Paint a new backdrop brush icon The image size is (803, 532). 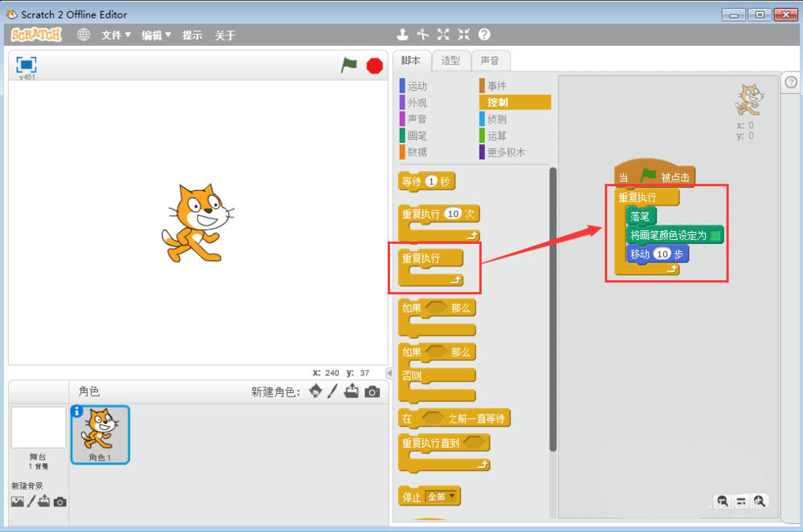click(x=31, y=502)
